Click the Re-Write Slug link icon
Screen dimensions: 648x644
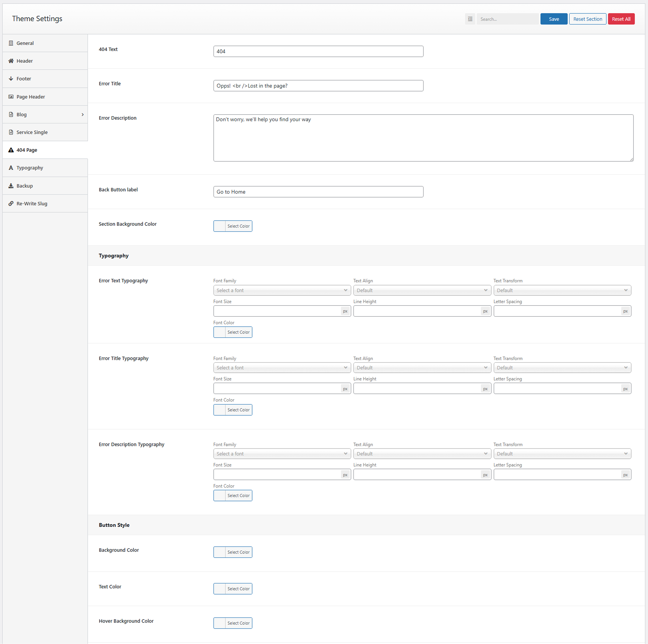point(11,203)
